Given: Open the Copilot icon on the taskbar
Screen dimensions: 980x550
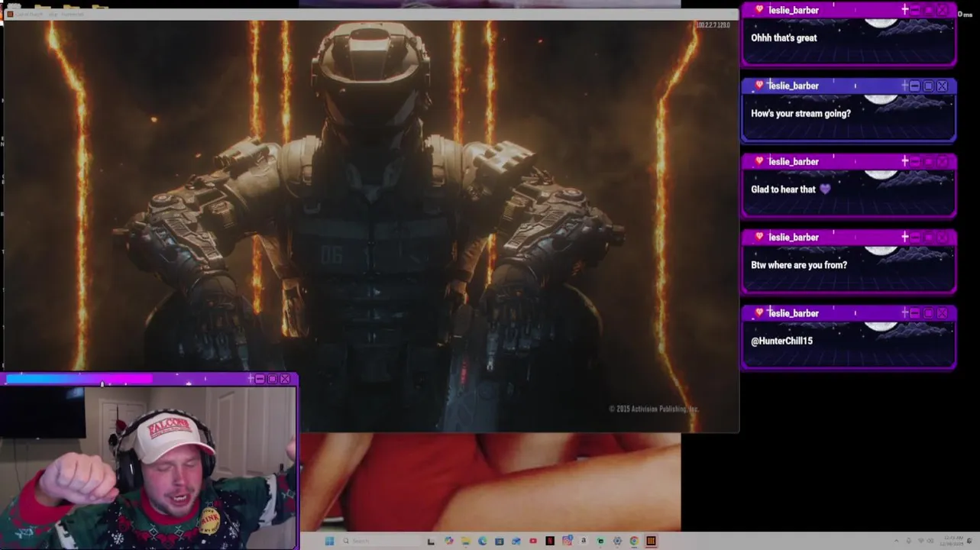Looking at the screenshot, I should (449, 541).
